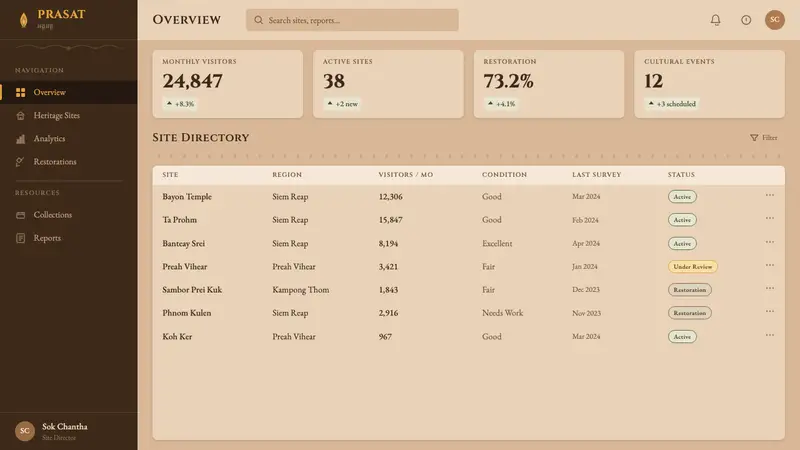The height and width of the screenshot is (450, 800).
Task: Click the Filter button in Site Directory
Action: coord(764,138)
